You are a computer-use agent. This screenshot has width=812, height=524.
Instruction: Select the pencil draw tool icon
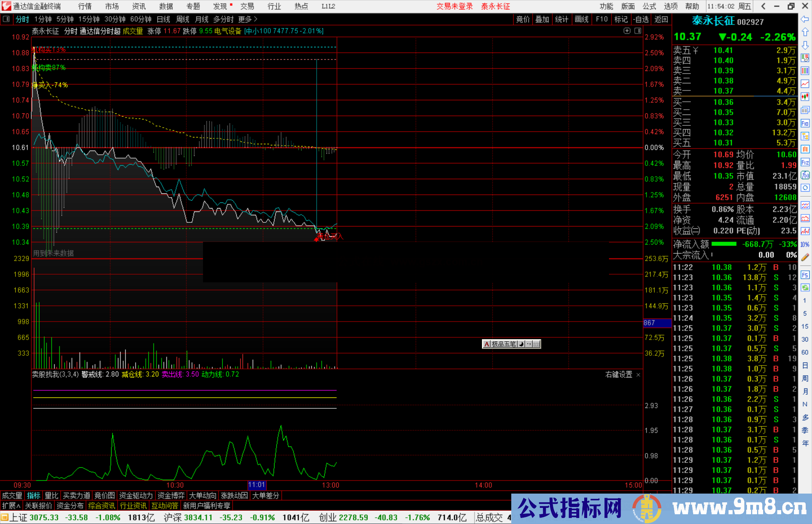pos(805,257)
